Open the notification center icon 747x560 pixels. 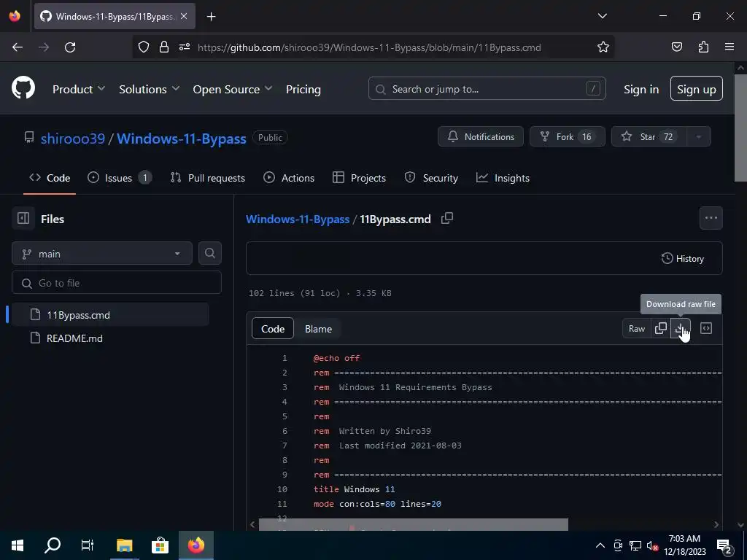pos(724,545)
